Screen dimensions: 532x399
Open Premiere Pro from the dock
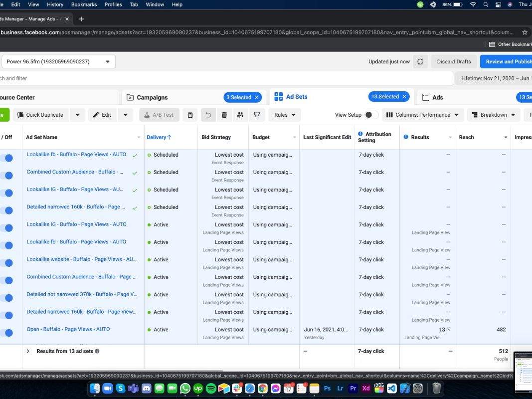[x=353, y=388]
